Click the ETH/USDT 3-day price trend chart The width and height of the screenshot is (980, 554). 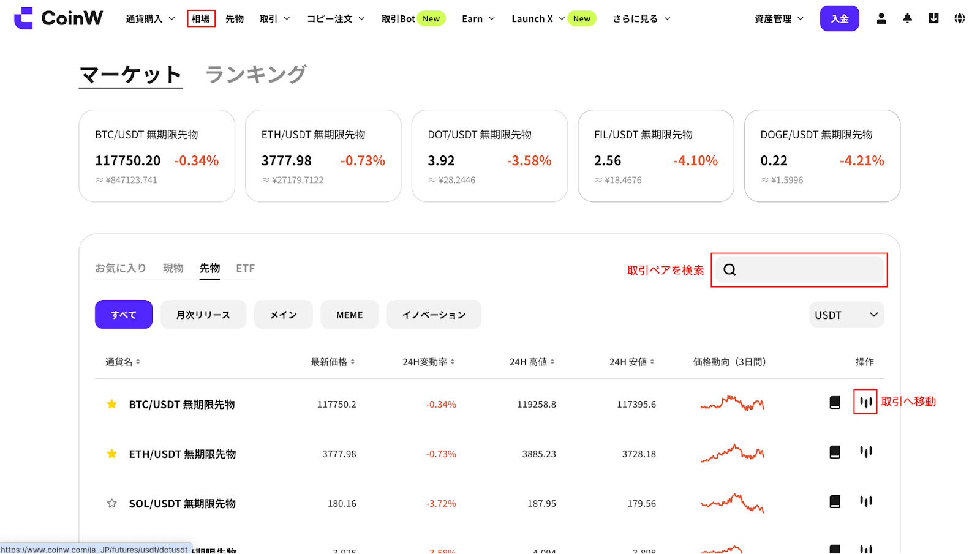click(733, 452)
